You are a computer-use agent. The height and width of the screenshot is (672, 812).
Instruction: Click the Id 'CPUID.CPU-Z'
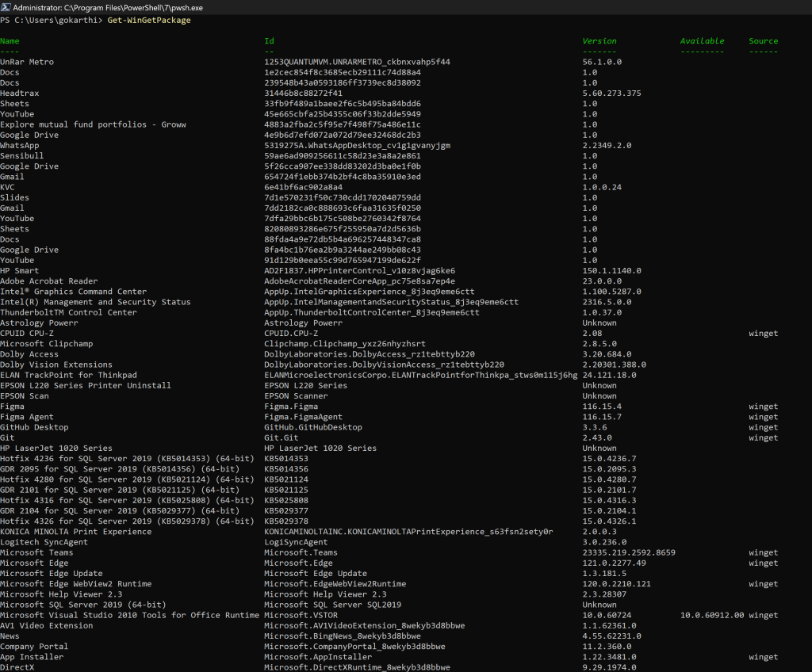coord(291,334)
